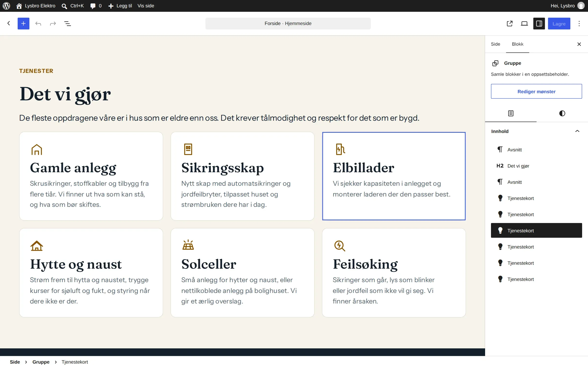Screen dimensions: 588x368
Task: Click the WordPress logo icon
Action: click(x=6, y=6)
